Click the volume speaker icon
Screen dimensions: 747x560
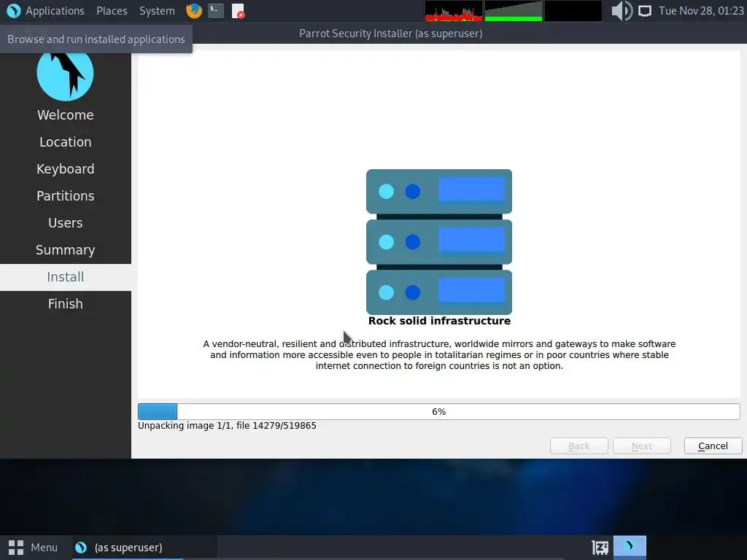coord(622,10)
